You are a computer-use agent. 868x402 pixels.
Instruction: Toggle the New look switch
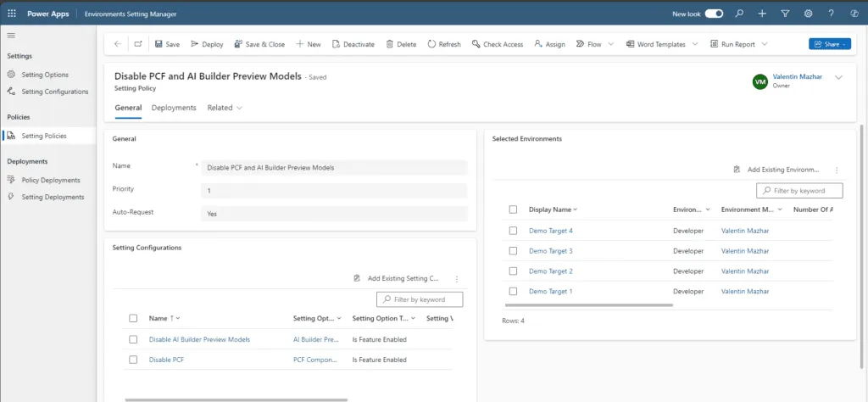pyautogui.click(x=714, y=14)
